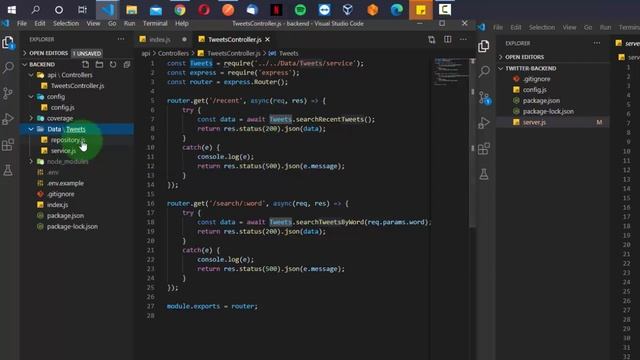Open Netflix from the taskbar
The width and height of the screenshot is (640, 360).
point(276,9)
